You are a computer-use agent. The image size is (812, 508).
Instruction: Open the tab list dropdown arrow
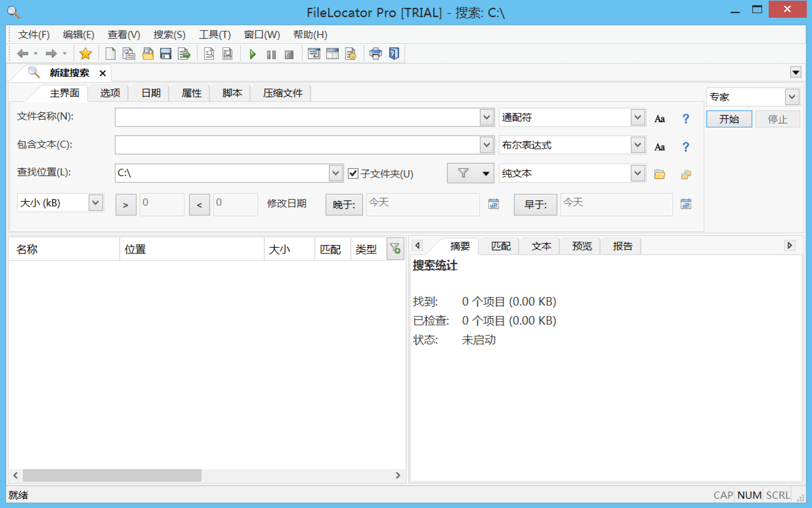[x=795, y=72]
